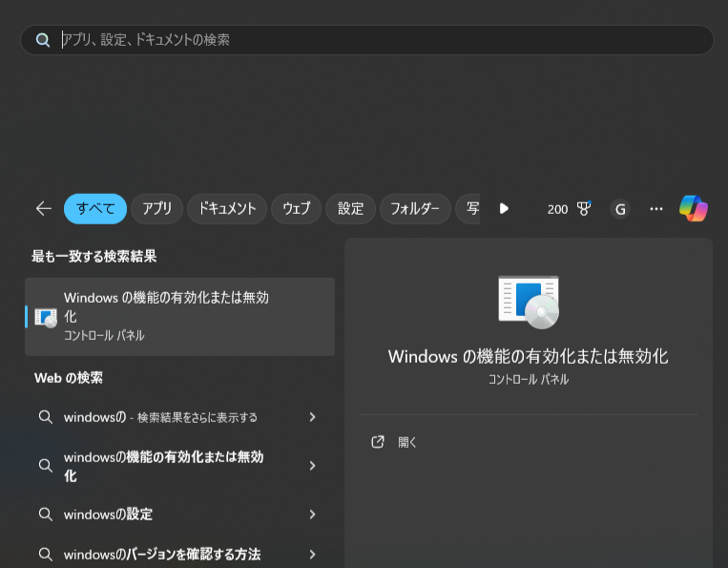728x568 pixels.
Task: Expand chevron for 'windowsのバージョンを確認する方法'
Action: pyautogui.click(x=312, y=555)
